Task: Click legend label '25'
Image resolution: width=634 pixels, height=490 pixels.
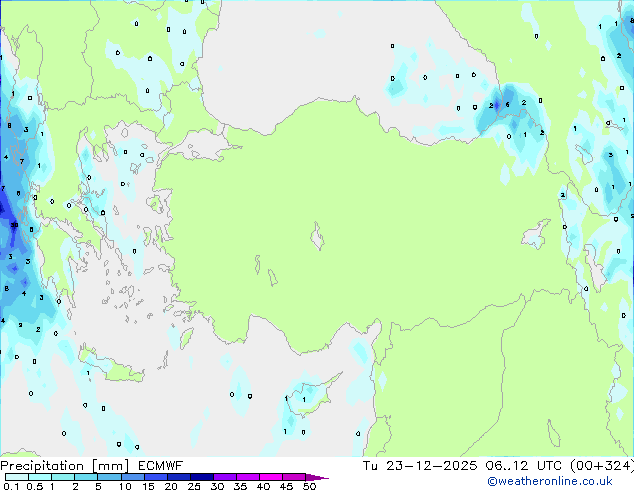Action: [194, 486]
